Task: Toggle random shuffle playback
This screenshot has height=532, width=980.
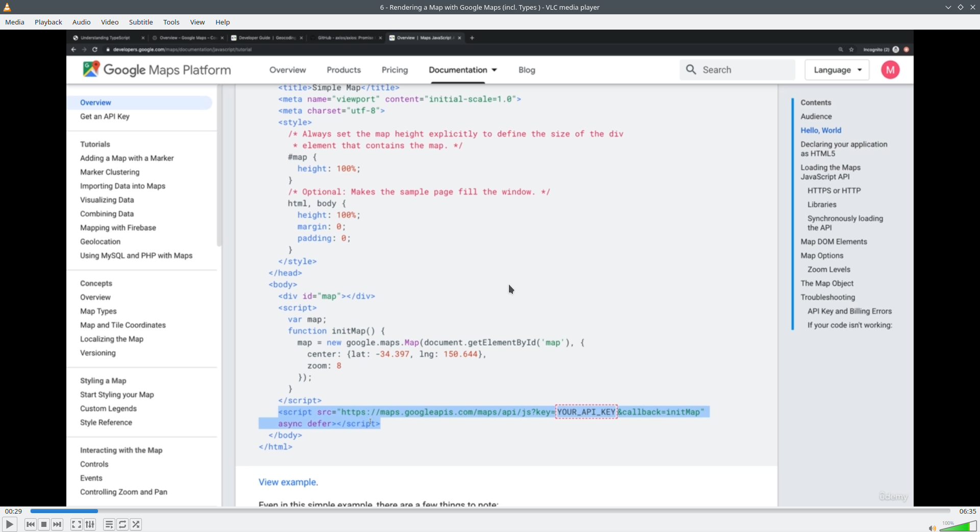Action: 136,524
